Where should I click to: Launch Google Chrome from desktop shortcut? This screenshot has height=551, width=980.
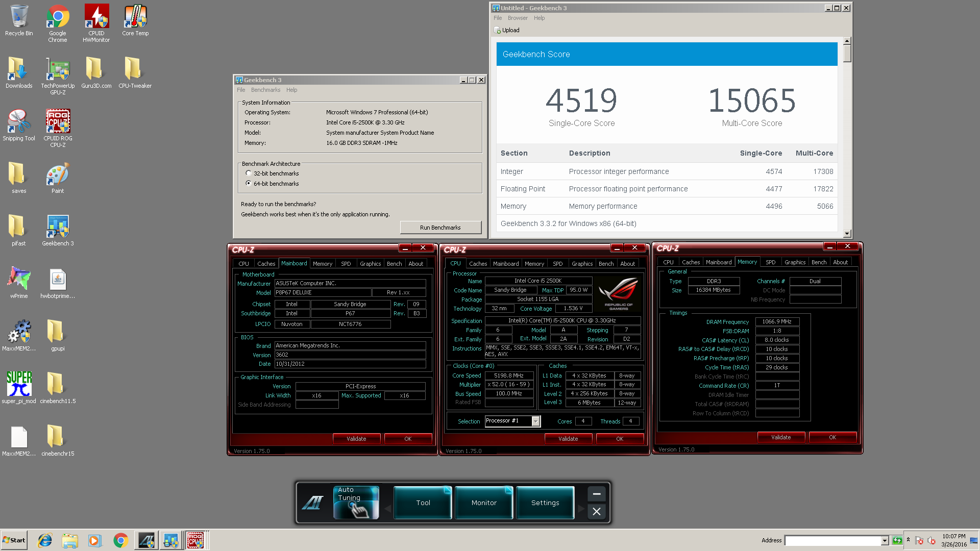(x=58, y=23)
